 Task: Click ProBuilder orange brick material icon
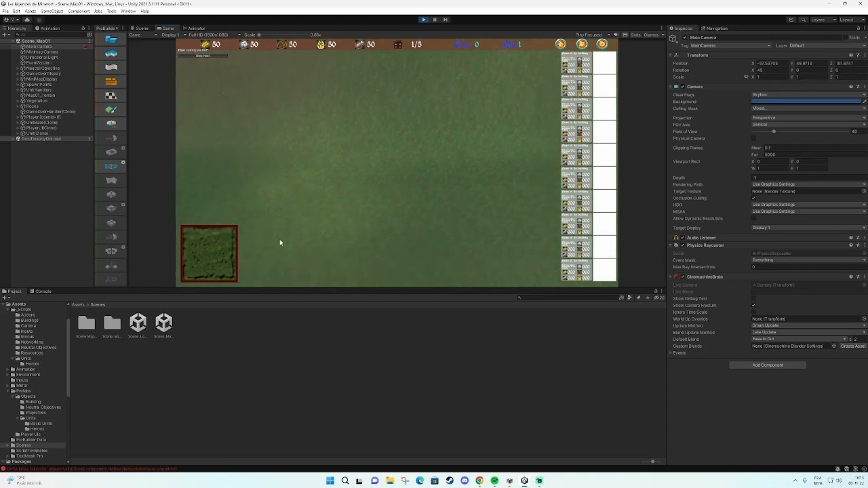point(111,82)
